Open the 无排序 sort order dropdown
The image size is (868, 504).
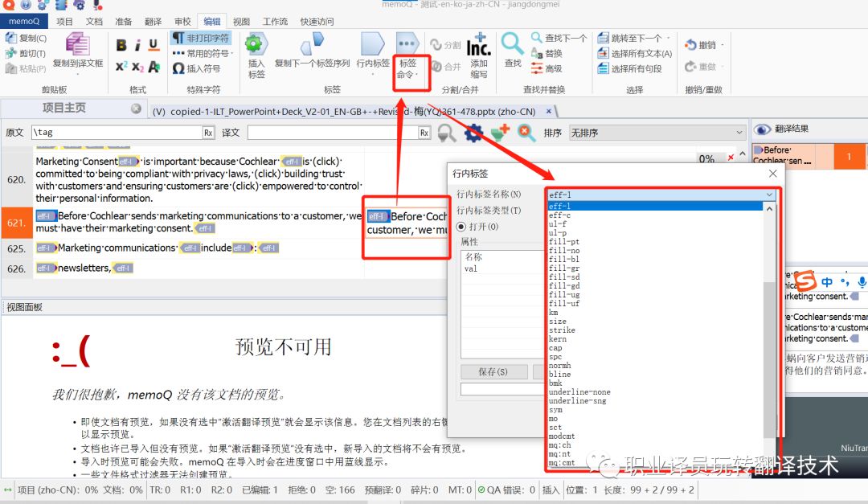click(738, 131)
